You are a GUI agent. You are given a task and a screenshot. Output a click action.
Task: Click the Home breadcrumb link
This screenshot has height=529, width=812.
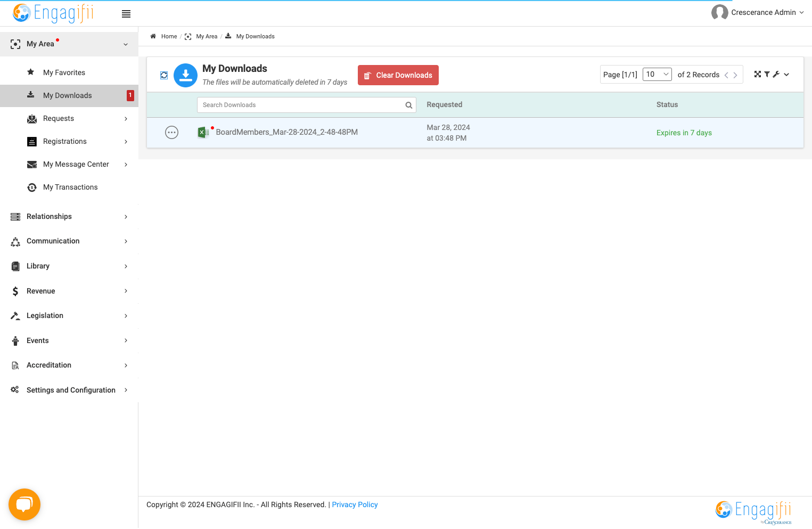[169, 36]
